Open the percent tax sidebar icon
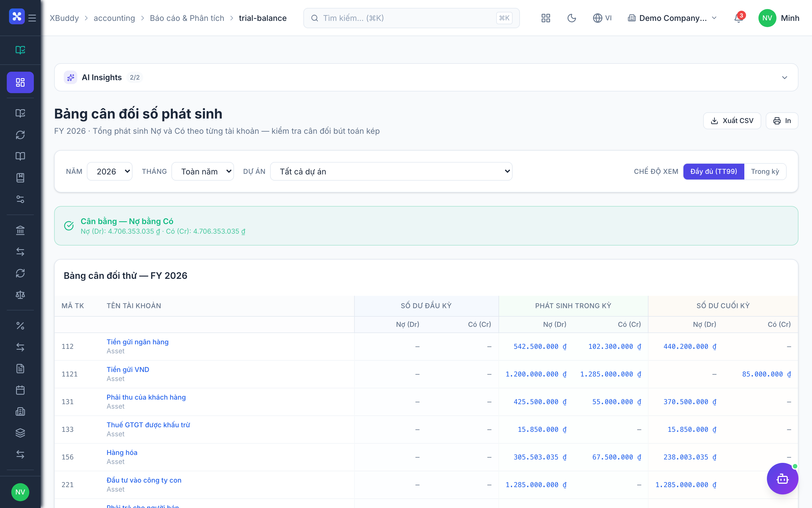 tap(21, 326)
